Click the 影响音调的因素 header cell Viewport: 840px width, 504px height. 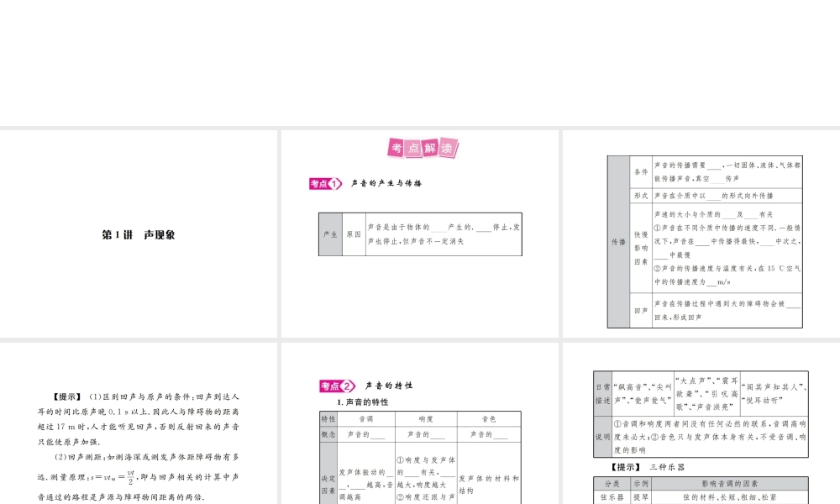pos(730,483)
